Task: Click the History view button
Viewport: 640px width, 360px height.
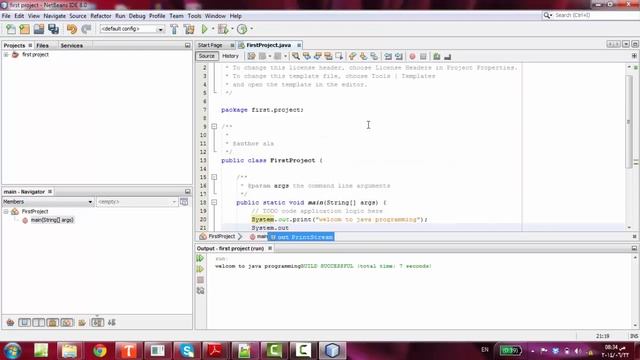Action: 230,56
